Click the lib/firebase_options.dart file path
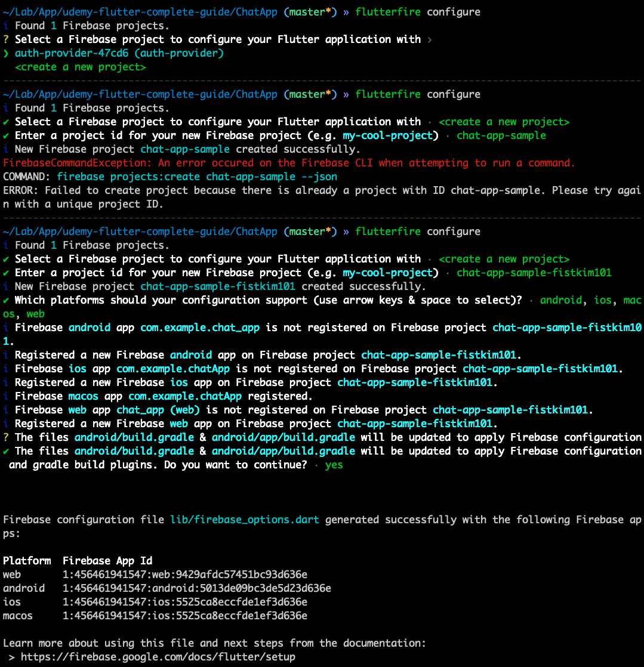Screen dimensions: 644x667 [244, 520]
